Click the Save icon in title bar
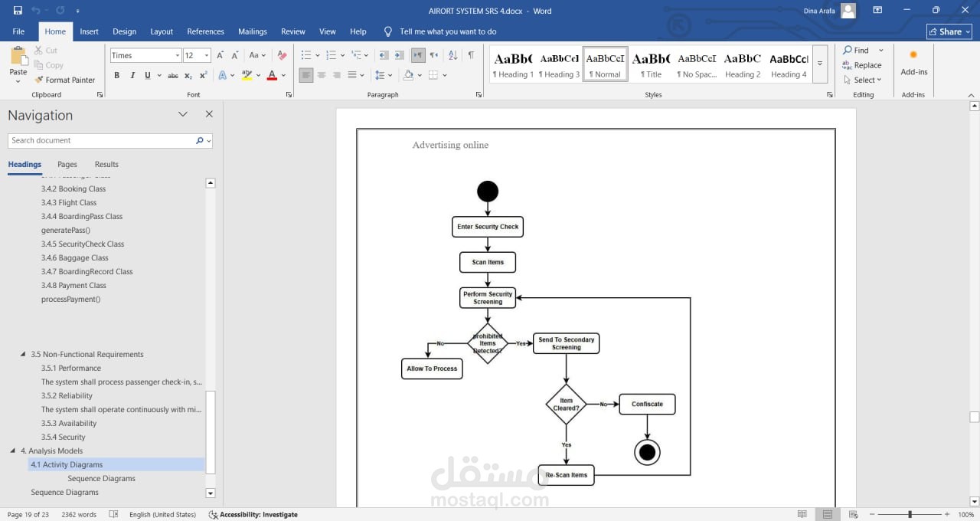 pos(18,11)
